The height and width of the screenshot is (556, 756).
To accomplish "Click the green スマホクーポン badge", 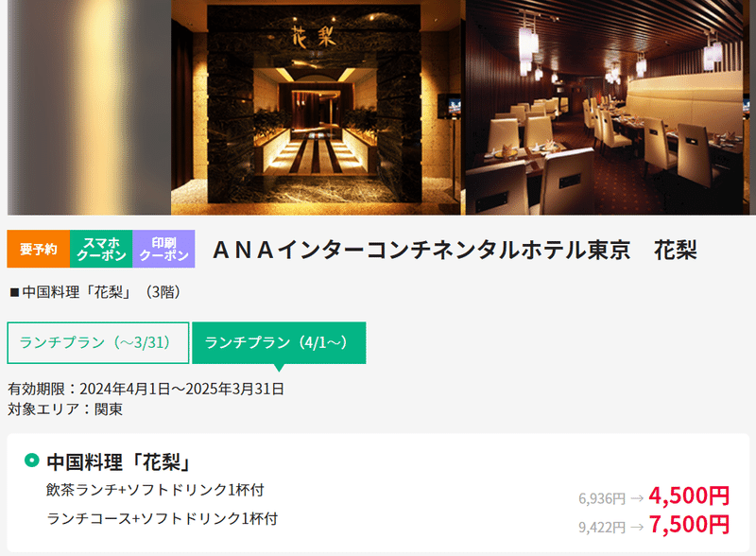I will pos(101,249).
